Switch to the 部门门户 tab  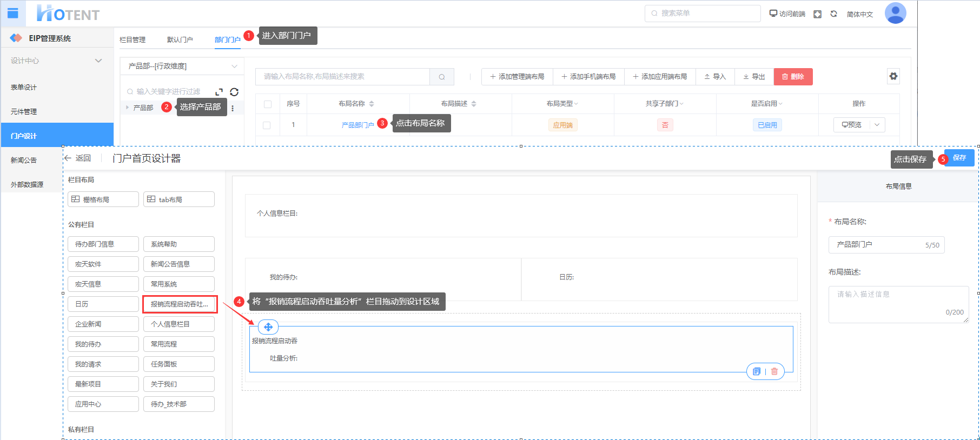[228, 40]
